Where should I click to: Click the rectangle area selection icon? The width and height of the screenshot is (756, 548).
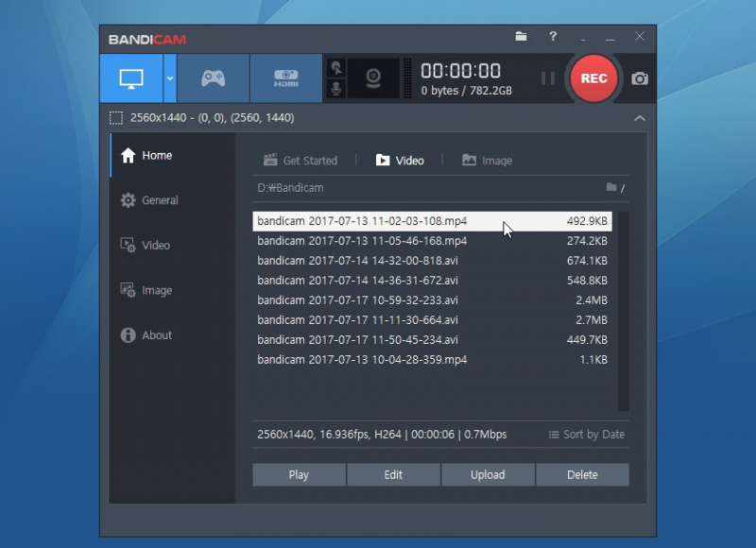(115, 118)
